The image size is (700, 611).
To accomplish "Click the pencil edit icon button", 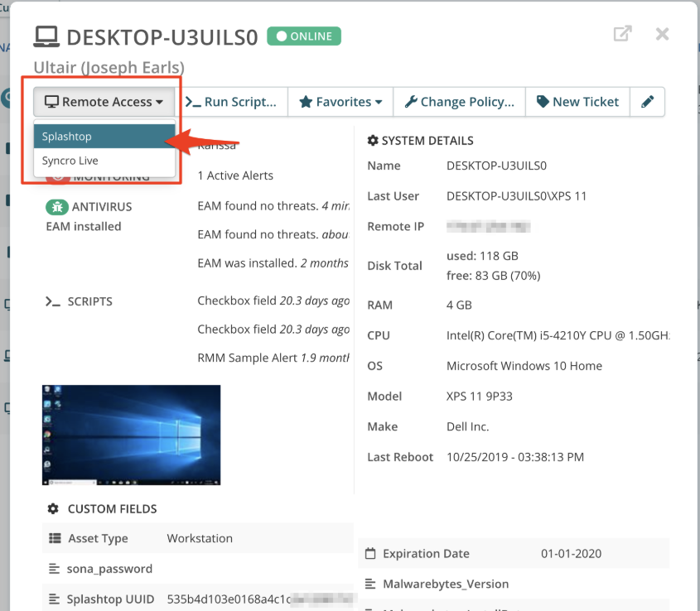I will [647, 102].
